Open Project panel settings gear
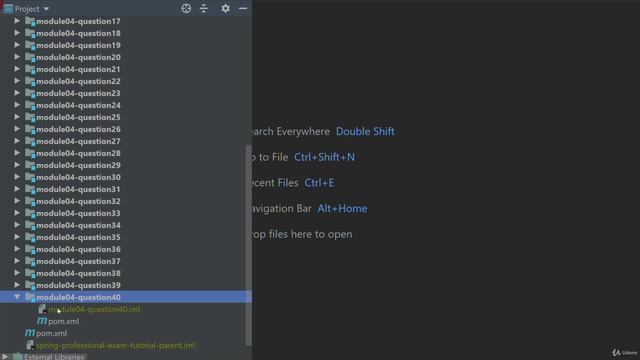 [225, 9]
